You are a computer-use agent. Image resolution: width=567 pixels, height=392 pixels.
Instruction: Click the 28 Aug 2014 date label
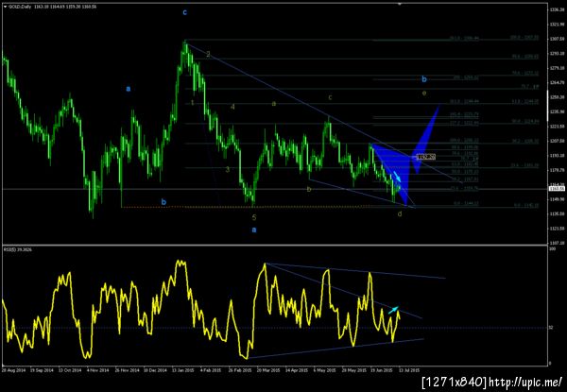[x=13, y=370]
